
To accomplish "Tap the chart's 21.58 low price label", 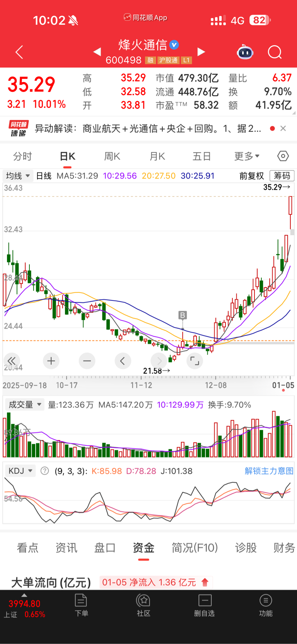I will click(x=157, y=371).
